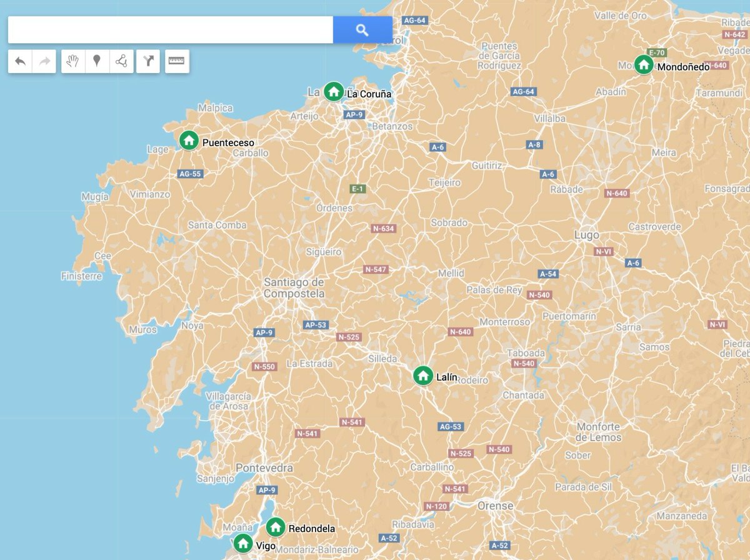Select the Draw a line tool
The width and height of the screenshot is (750, 560).
[x=121, y=61]
